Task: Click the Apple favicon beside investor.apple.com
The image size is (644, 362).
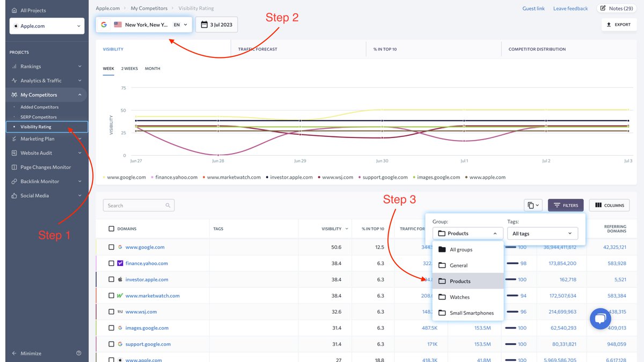Action: (x=120, y=279)
